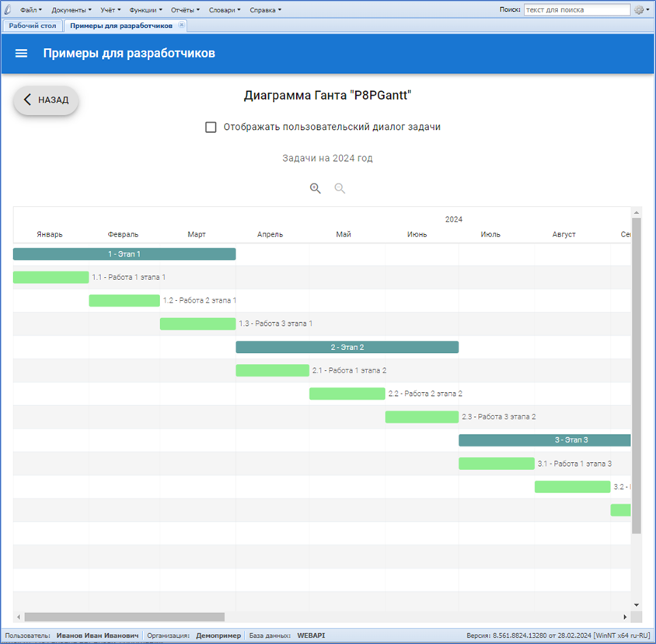Select the 2 - Этап 2 stage bar
Image resolution: width=656 pixels, height=644 pixels.
click(347, 347)
